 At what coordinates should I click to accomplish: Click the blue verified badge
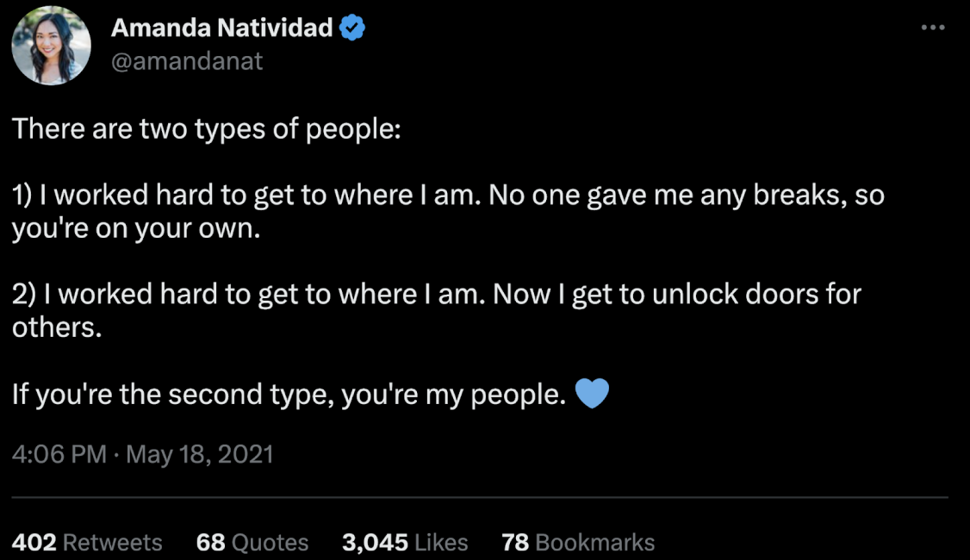coord(352,28)
